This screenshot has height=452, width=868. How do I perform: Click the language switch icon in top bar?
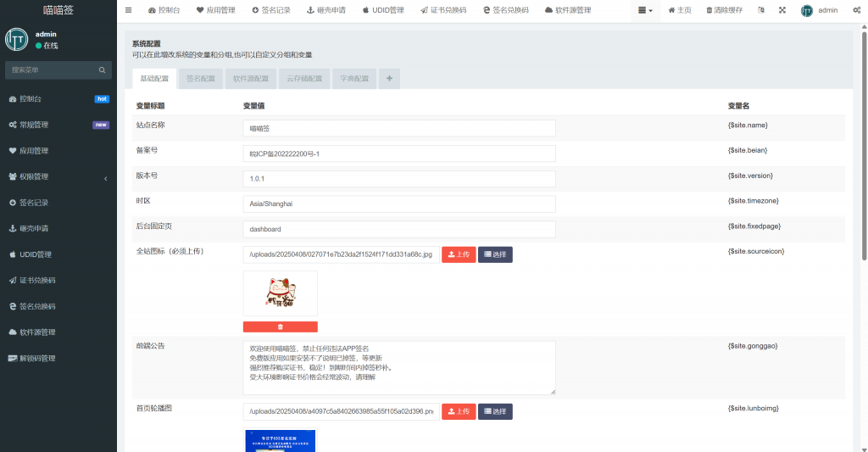coord(760,11)
